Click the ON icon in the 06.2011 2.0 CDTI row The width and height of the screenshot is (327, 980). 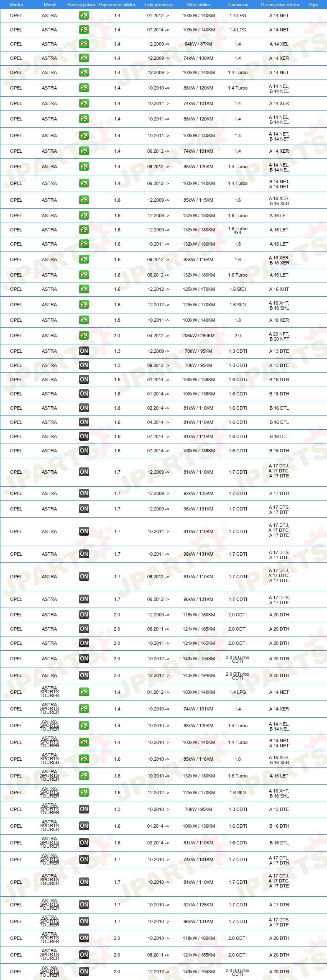coord(84,629)
